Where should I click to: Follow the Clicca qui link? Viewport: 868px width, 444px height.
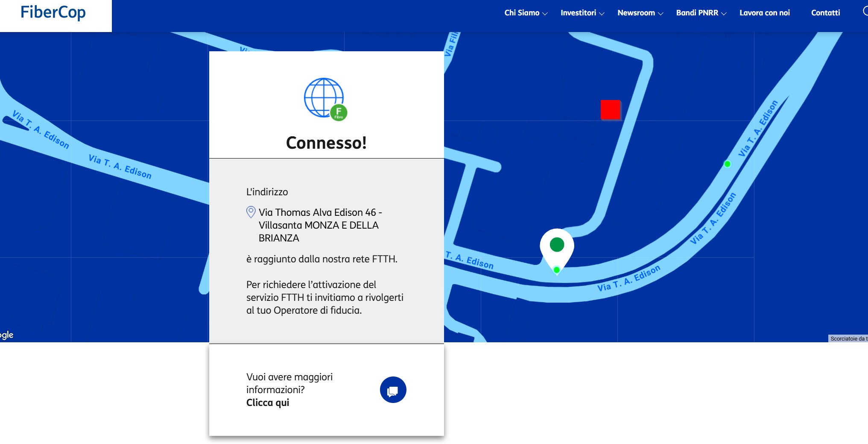(x=268, y=403)
